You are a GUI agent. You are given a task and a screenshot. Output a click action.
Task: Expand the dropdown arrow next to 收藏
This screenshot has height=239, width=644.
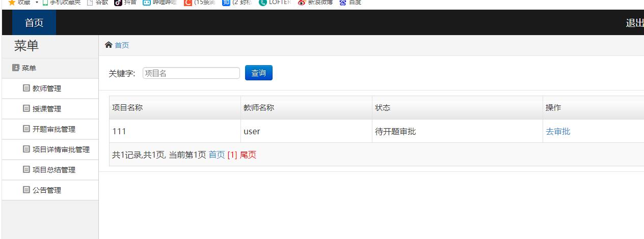[37, 3]
